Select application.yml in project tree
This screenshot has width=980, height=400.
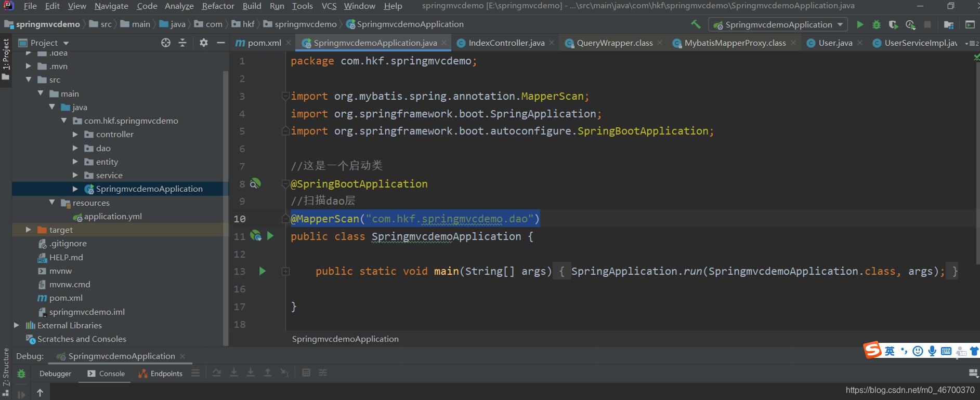pyautogui.click(x=113, y=216)
